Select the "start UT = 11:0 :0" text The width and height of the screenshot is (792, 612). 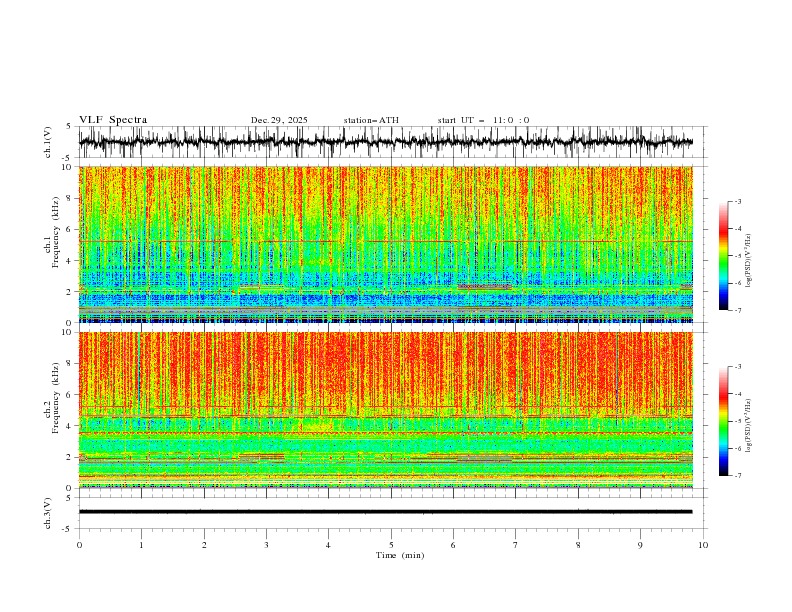click(x=483, y=120)
